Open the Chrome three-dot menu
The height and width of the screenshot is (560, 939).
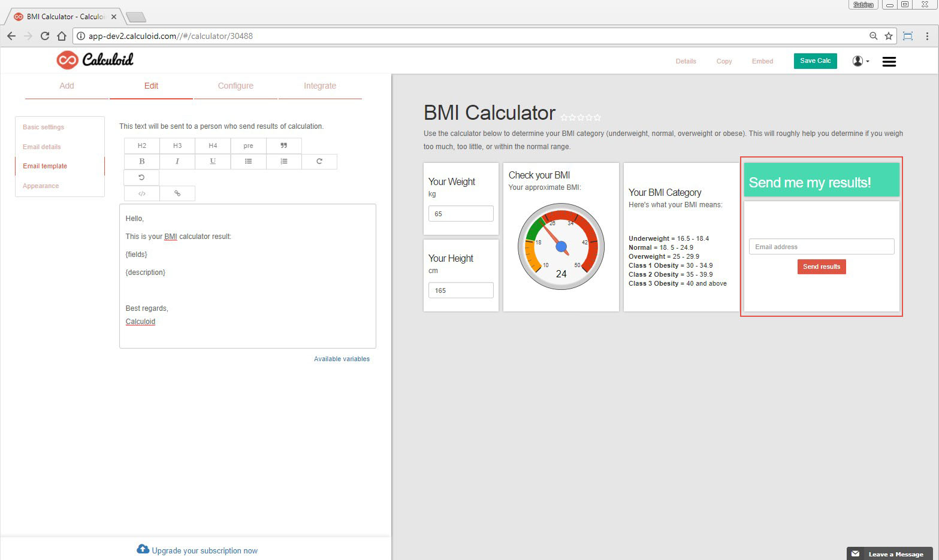pos(927,36)
